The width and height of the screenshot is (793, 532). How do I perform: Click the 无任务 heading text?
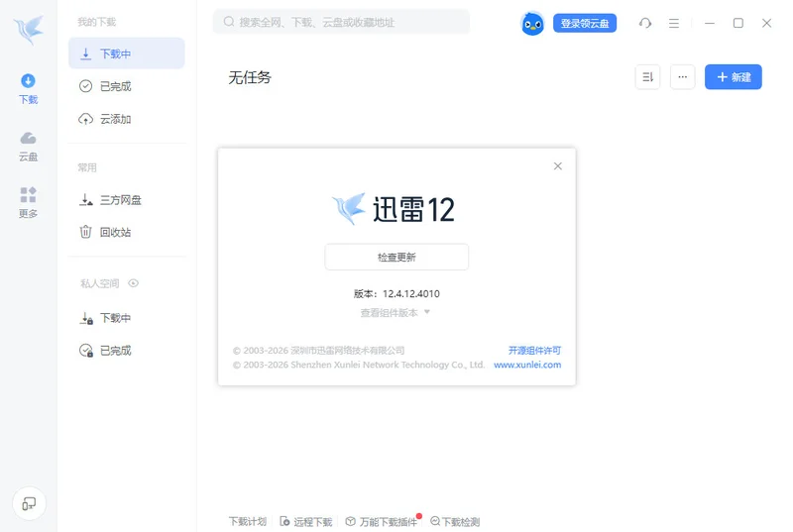tap(250, 78)
